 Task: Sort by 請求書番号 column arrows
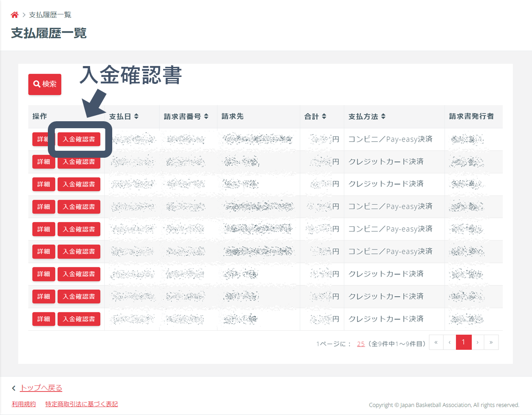coord(206,116)
